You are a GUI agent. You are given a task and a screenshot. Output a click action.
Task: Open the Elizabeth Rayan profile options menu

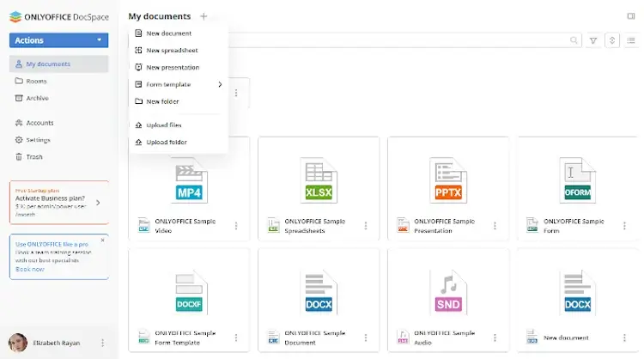click(103, 343)
